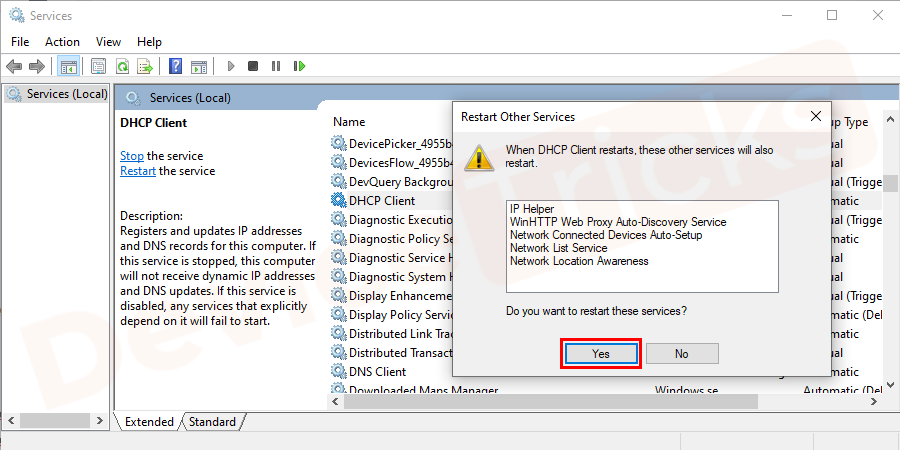Click the Services (Local) header gear icon
Image resolution: width=900 pixels, height=450 pixels.
coord(133,98)
